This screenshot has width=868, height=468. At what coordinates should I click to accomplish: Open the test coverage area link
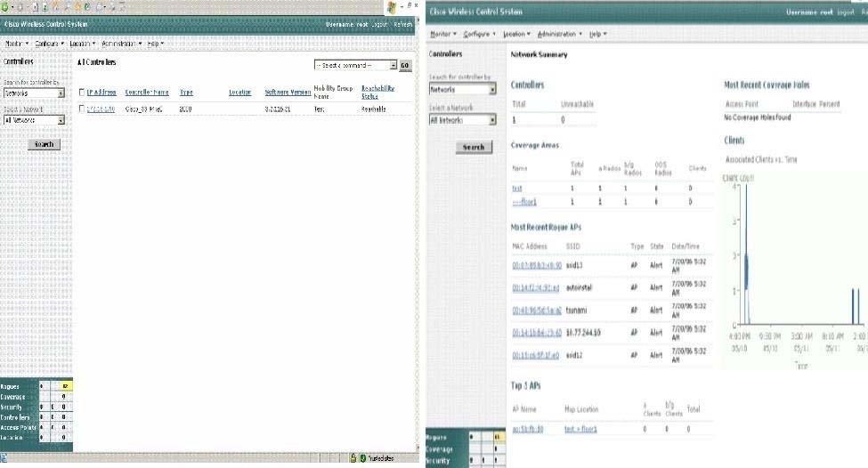pos(517,189)
